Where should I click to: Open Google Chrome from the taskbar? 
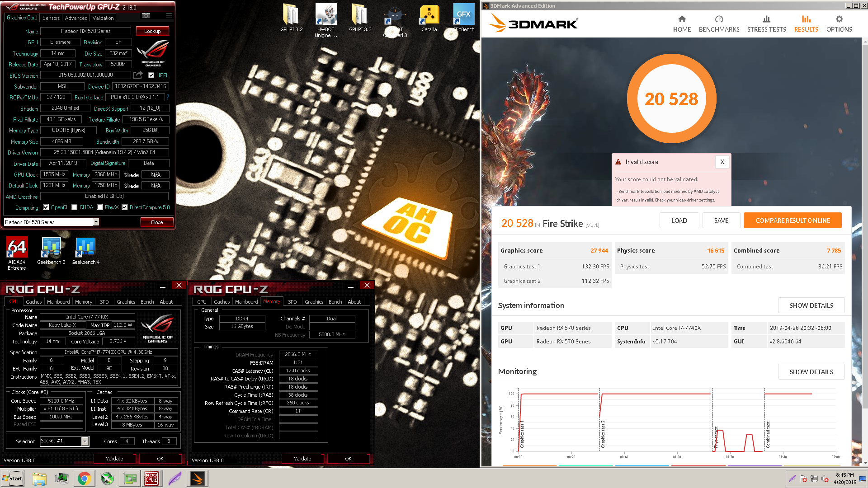tap(84, 479)
